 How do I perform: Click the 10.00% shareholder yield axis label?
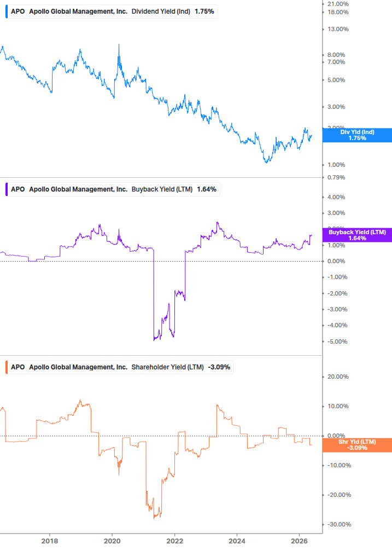pos(338,406)
